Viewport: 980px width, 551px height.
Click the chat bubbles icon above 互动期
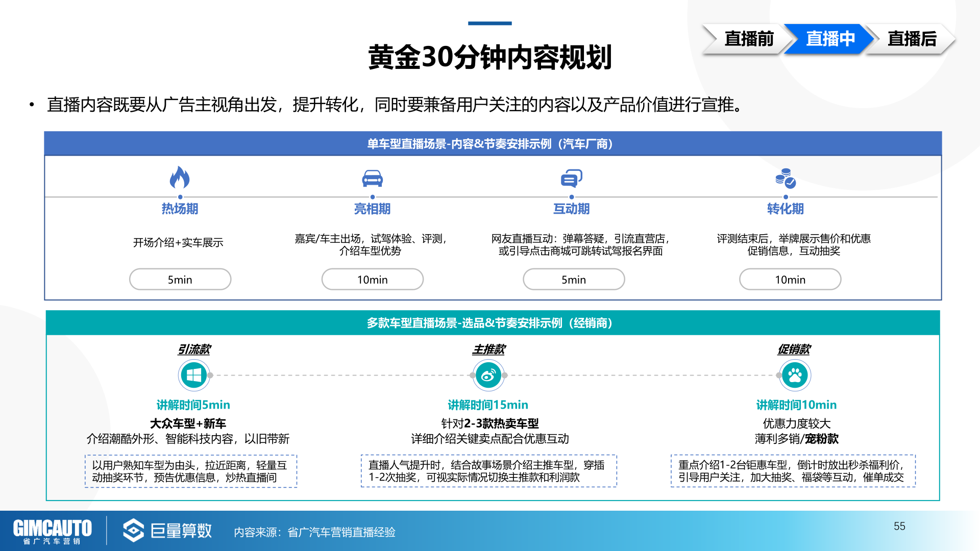(571, 178)
